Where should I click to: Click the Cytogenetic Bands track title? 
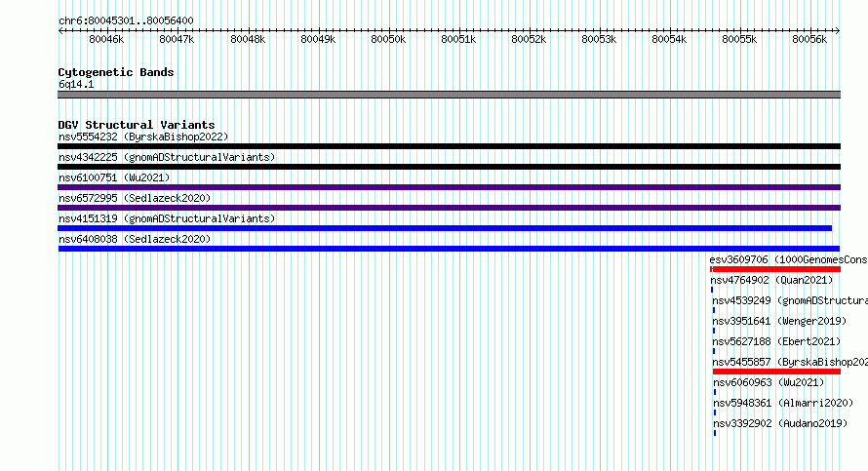pyautogui.click(x=116, y=72)
